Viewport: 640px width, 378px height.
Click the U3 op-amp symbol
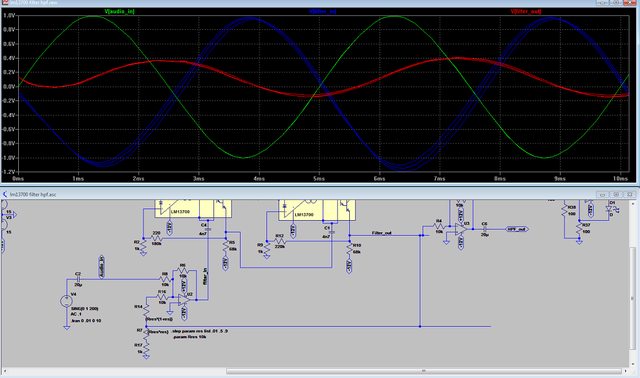pyautogui.click(x=462, y=229)
